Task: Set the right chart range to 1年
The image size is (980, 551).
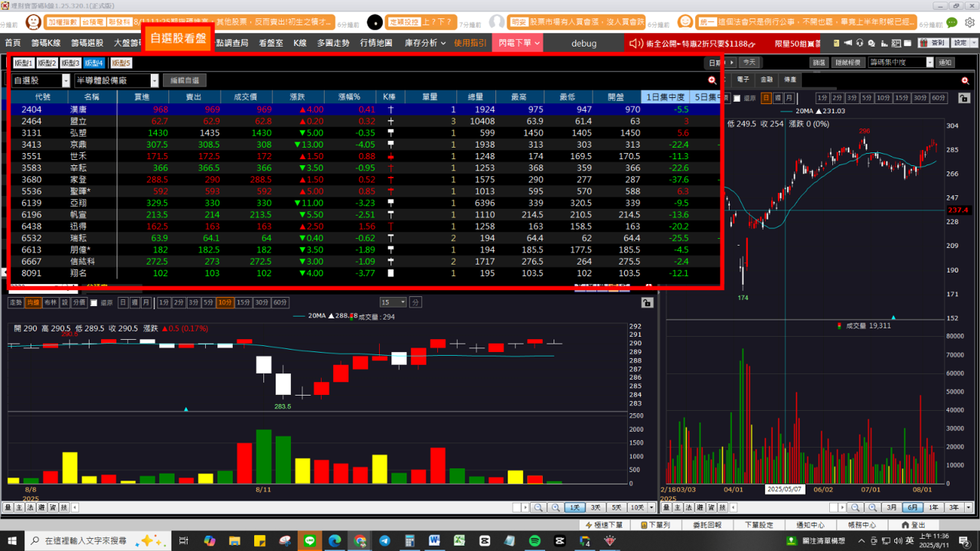Action: point(933,507)
